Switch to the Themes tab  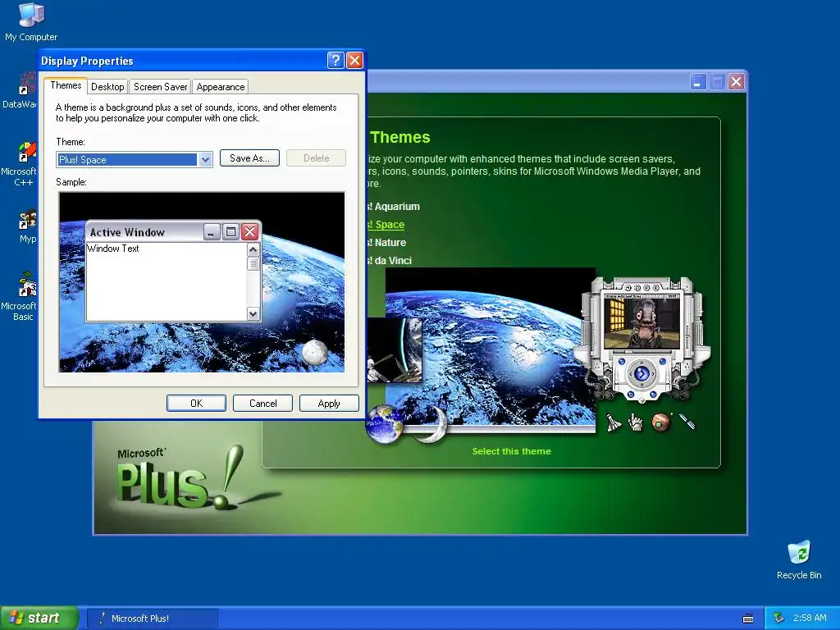click(x=66, y=85)
